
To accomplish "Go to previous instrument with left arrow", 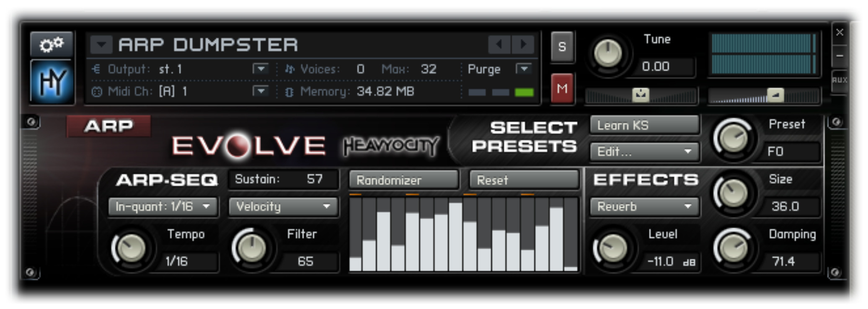I will (499, 44).
